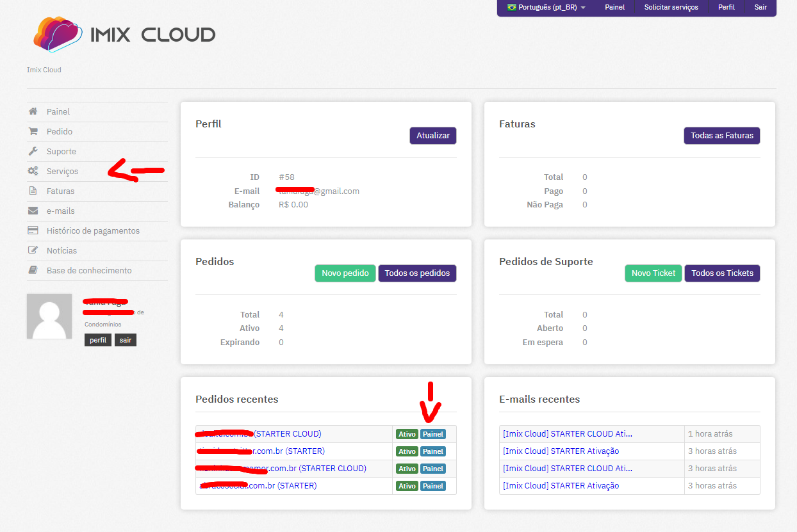Open Solicitar serviços in the top bar
The image size is (797, 532).
pos(671,7)
